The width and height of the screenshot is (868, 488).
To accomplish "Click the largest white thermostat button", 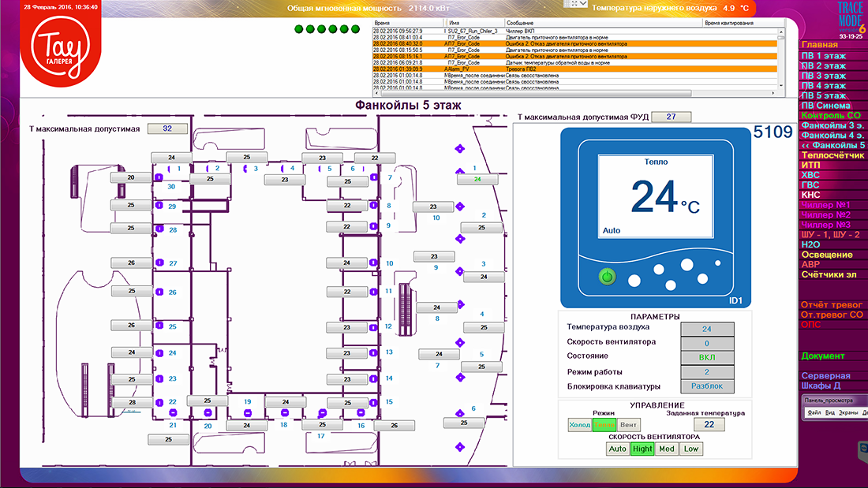I will click(x=687, y=265).
